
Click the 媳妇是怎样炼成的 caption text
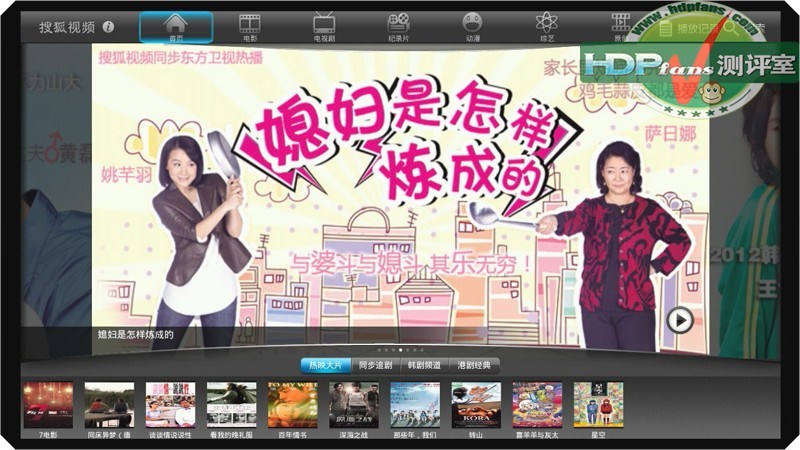click(136, 335)
